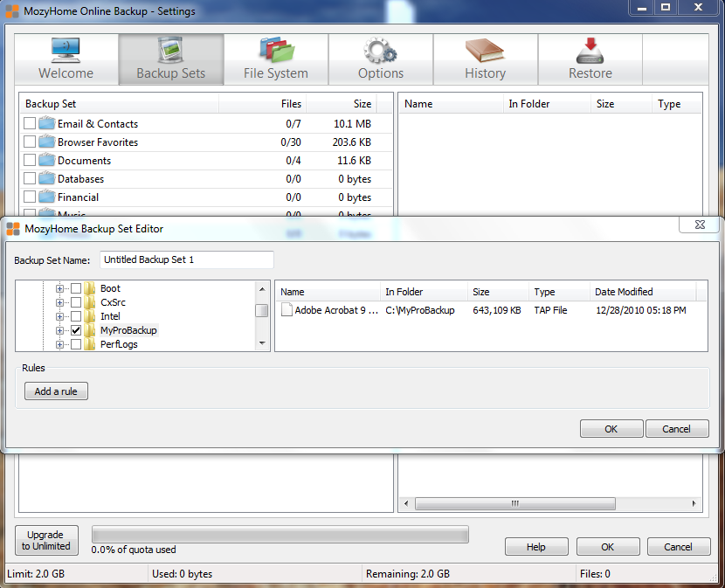
Task: Check the Intel folder checkbox
Action: (x=76, y=316)
